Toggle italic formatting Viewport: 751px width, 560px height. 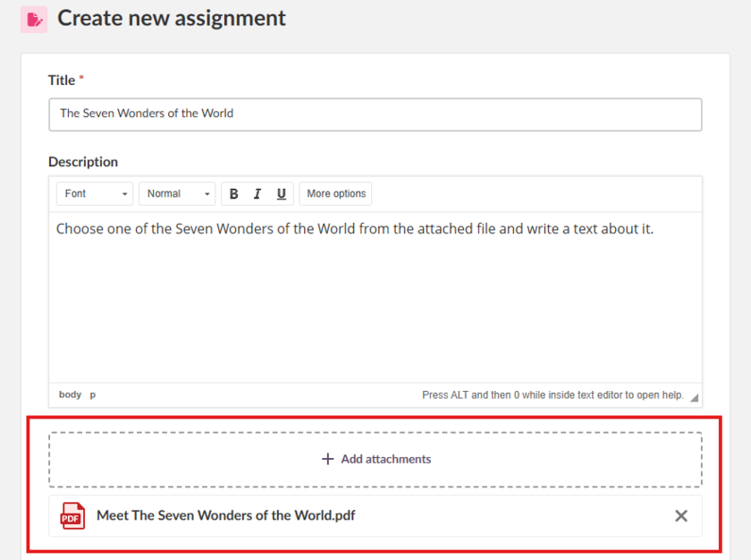tap(257, 194)
